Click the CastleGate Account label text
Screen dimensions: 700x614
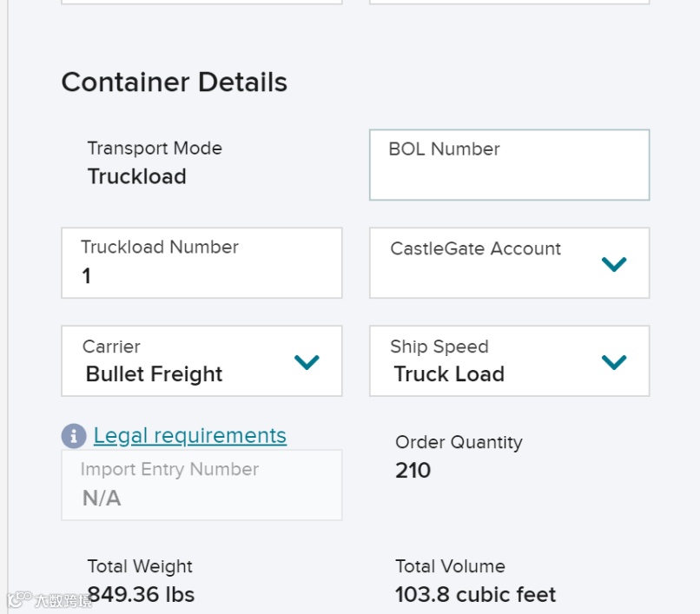tap(476, 249)
